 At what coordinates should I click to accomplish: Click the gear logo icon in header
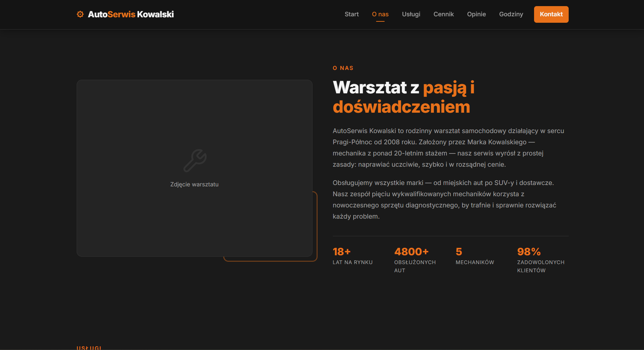coord(80,14)
